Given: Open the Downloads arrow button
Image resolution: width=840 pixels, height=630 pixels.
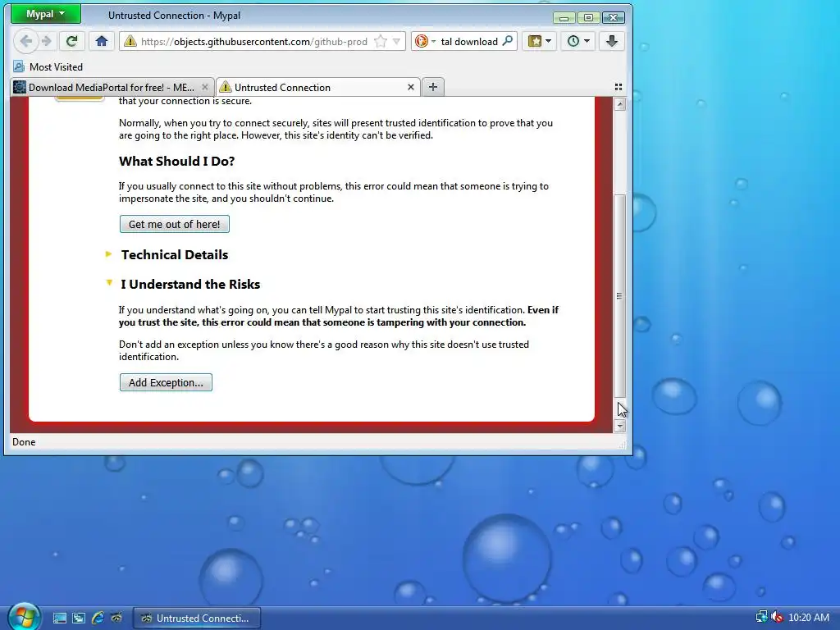Looking at the screenshot, I should pos(612,41).
